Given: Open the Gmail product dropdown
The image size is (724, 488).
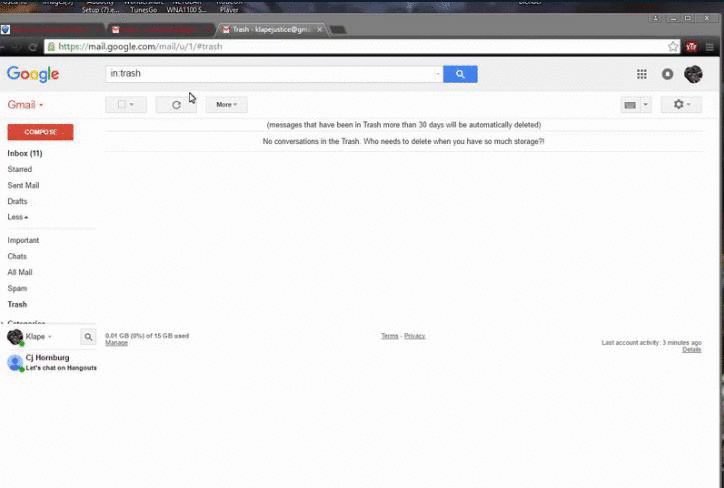Looking at the screenshot, I should tap(25, 105).
